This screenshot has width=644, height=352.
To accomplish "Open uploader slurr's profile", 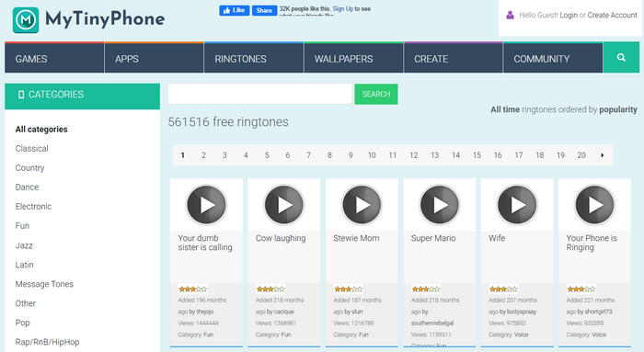I will pos(357,312).
